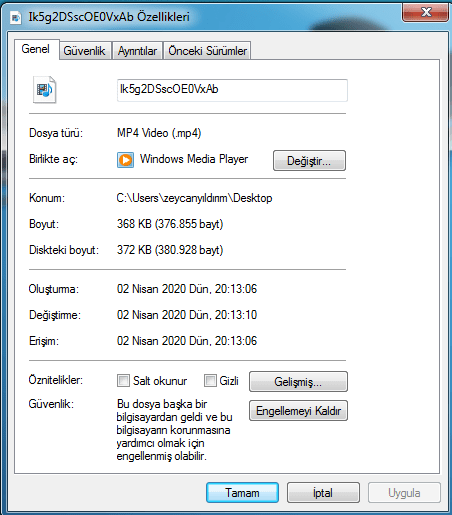Image resolution: width=452 pixels, height=515 pixels.
Task: Select the Önceki Sürümler tab
Action: point(207,51)
